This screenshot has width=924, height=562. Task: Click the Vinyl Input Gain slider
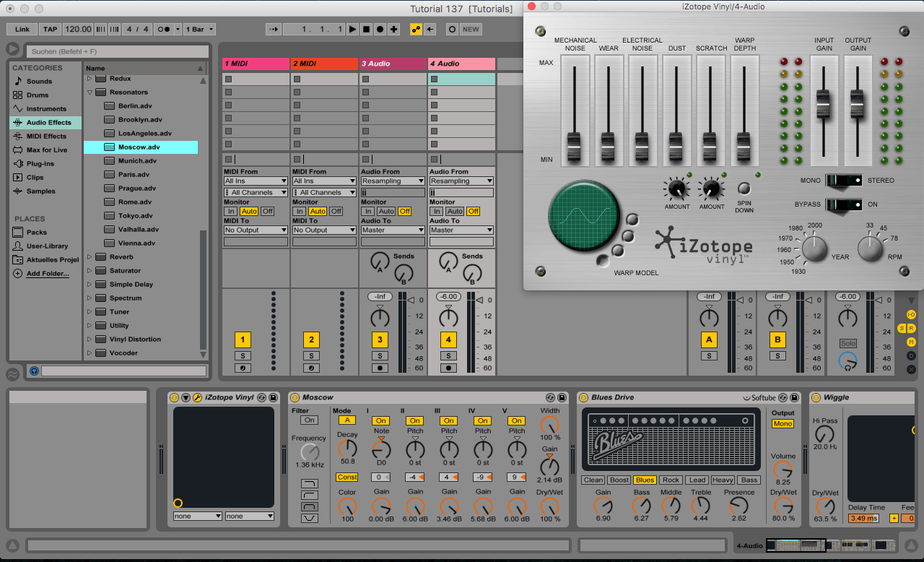824,105
